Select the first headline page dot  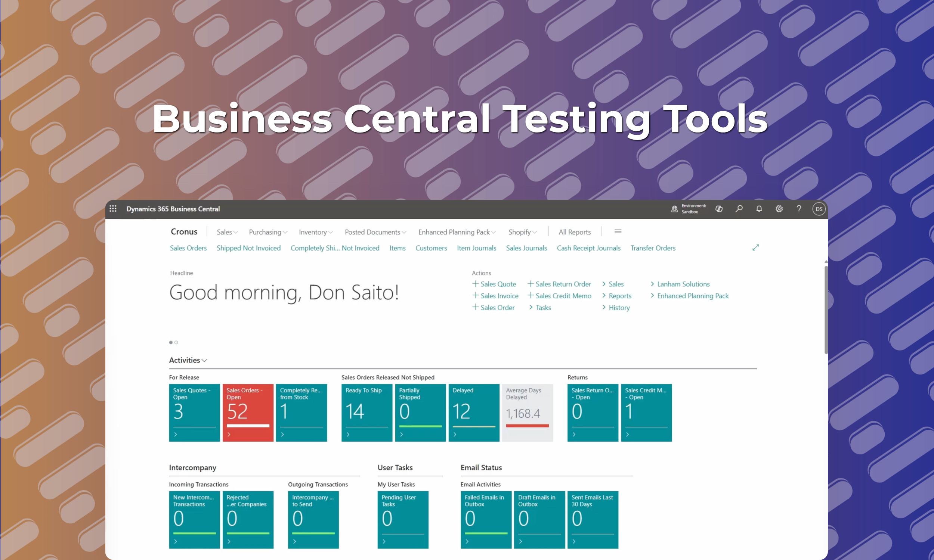click(171, 342)
